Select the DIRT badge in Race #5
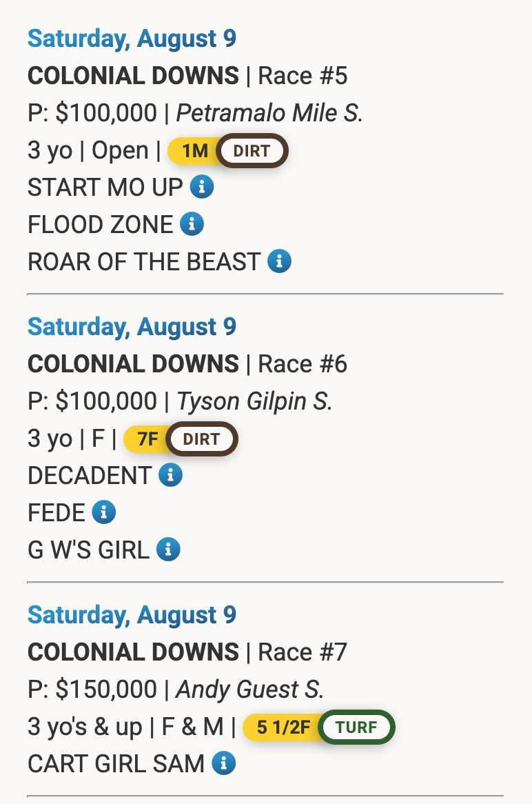The width and height of the screenshot is (532, 804). tap(252, 151)
